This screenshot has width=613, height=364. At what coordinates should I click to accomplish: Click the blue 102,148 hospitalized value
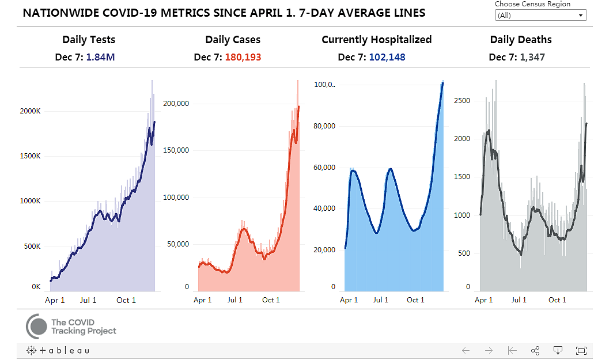(x=387, y=57)
